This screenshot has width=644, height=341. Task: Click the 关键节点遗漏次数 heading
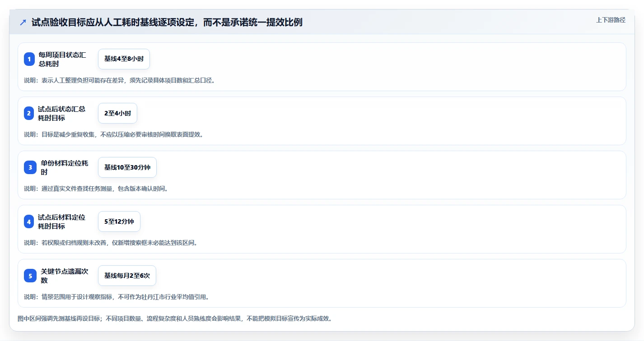point(65,276)
